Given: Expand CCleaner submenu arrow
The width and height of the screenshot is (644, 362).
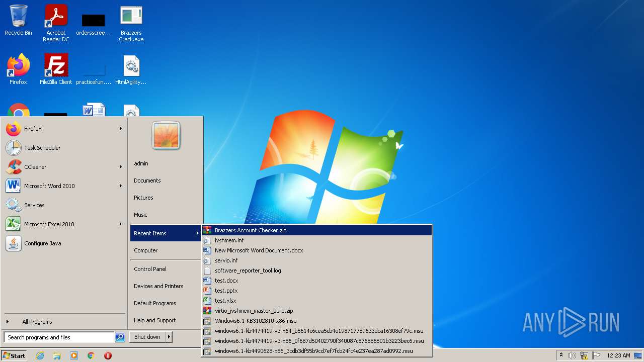Looking at the screenshot, I should [121, 167].
